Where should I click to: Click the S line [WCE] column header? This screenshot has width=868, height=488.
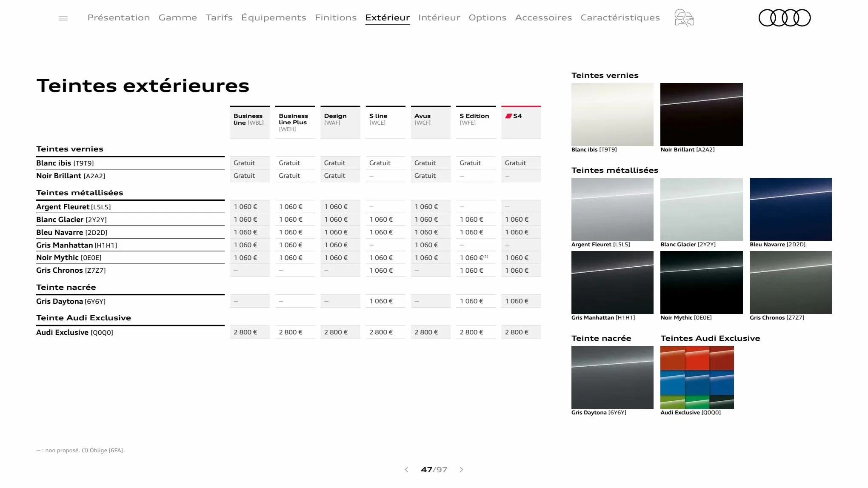point(385,122)
